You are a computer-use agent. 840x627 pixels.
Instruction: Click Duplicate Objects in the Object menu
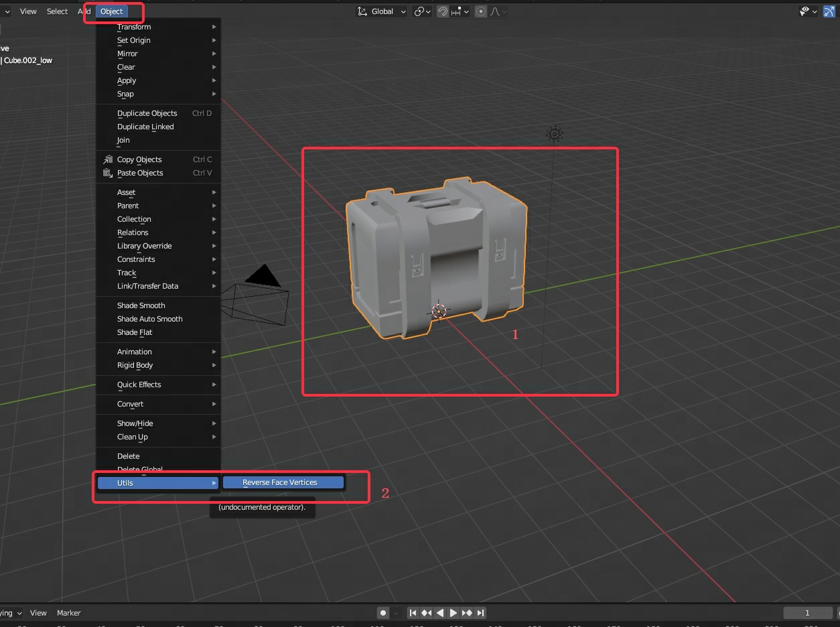[147, 113]
